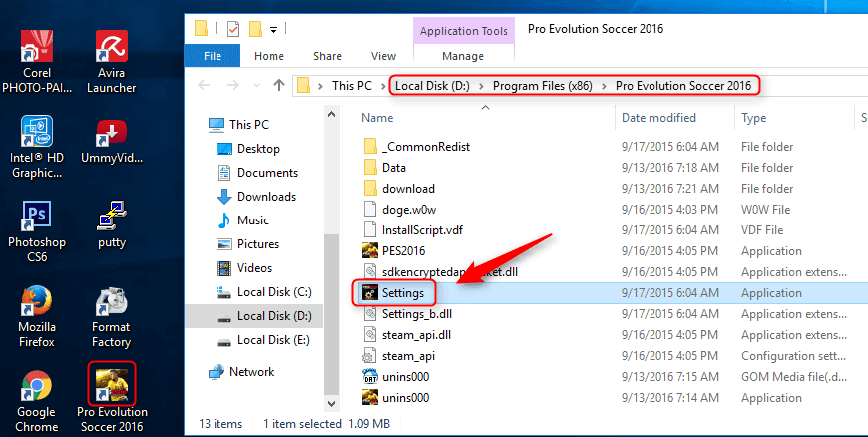
Task: Navigate forward with the Forward arrow
Action: 233,85
